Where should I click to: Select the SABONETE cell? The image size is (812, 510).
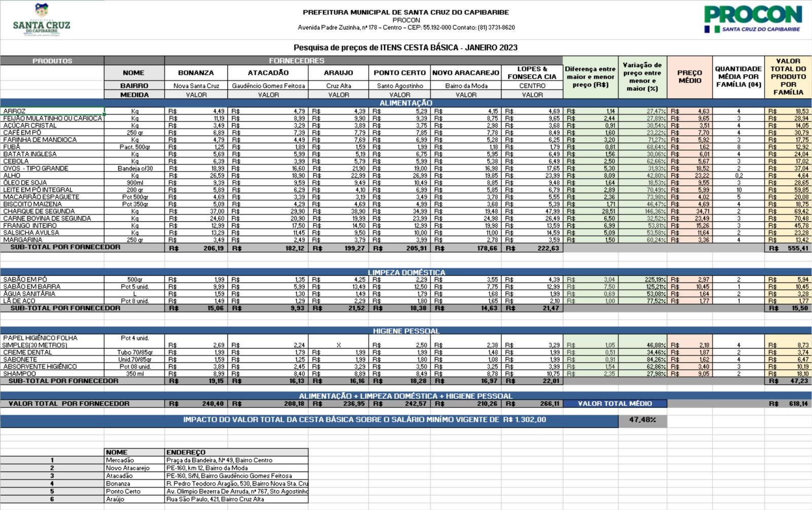point(52,359)
